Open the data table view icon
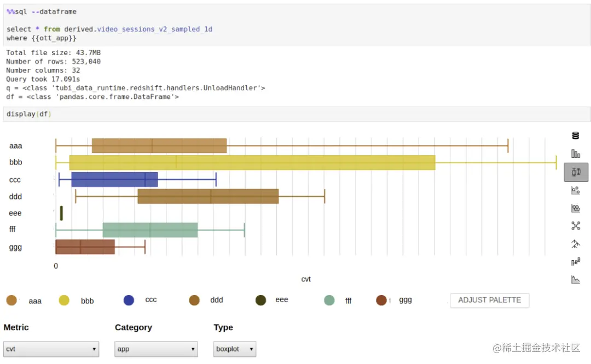591x364 pixels. coord(576,136)
